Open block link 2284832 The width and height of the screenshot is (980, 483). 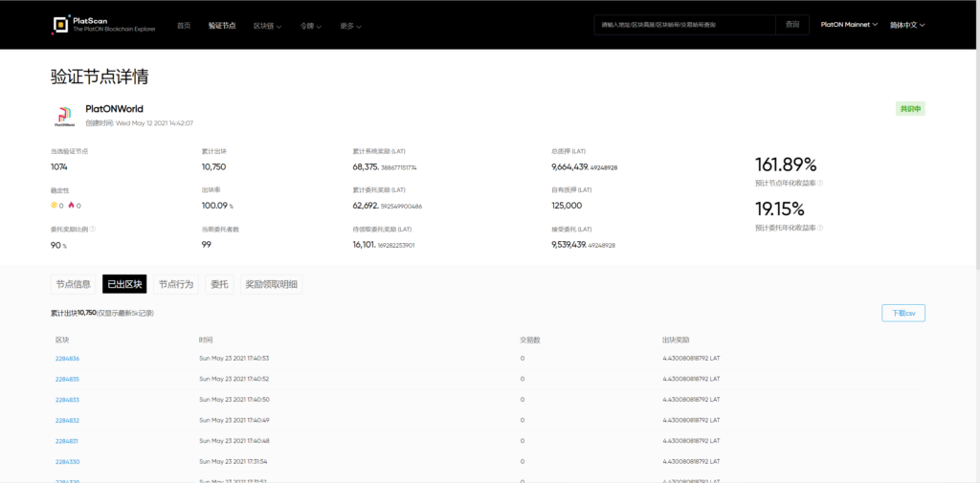click(68, 421)
